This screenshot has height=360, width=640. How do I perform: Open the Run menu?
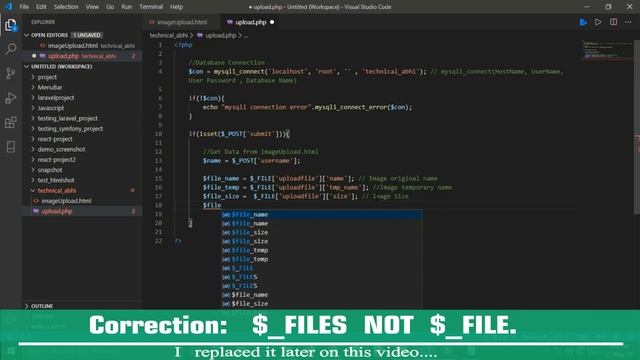click(x=127, y=7)
